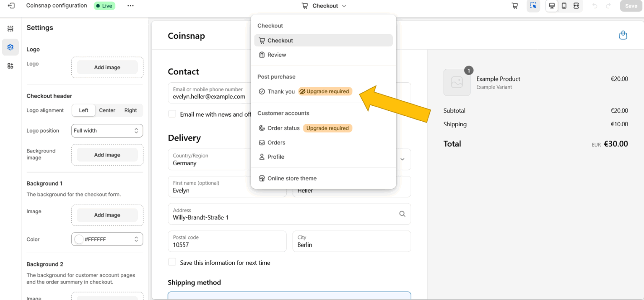The width and height of the screenshot is (644, 300).
Task: Click the exit editor icon
Action: pos(11,6)
